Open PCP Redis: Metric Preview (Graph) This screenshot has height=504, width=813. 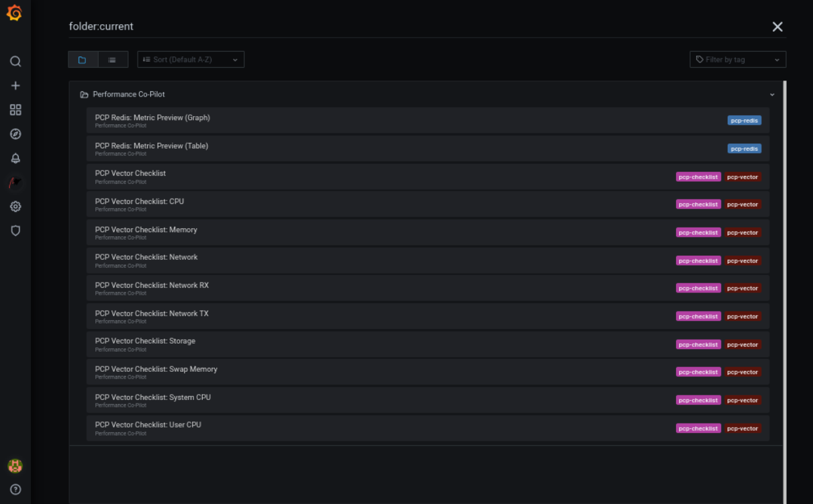[152, 117]
